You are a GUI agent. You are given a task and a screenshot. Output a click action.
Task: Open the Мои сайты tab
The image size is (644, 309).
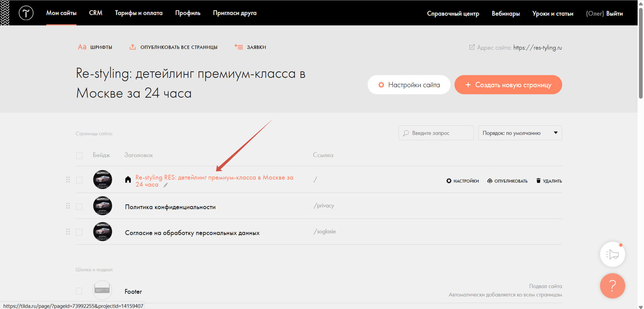coord(61,13)
